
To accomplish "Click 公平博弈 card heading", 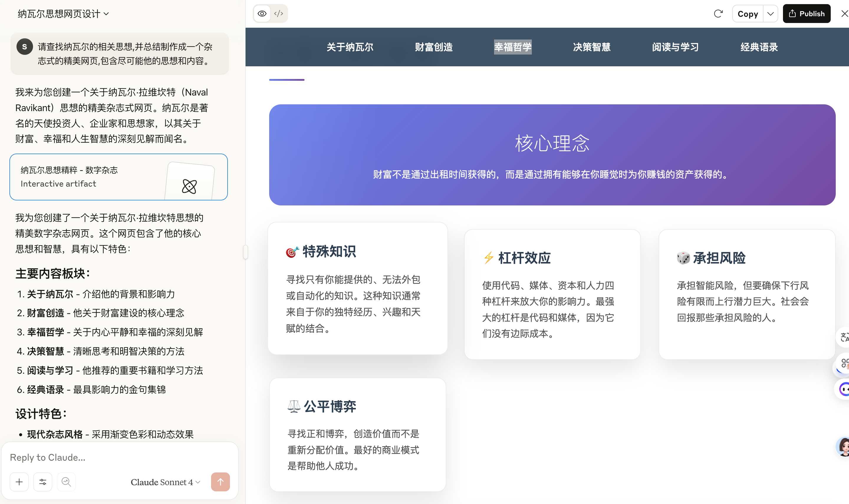I will coord(330,406).
